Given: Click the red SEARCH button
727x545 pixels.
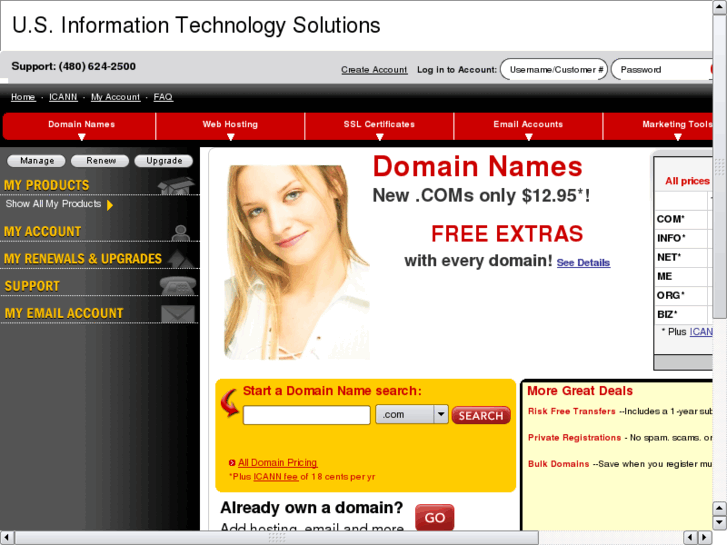Looking at the screenshot, I should (x=481, y=416).
